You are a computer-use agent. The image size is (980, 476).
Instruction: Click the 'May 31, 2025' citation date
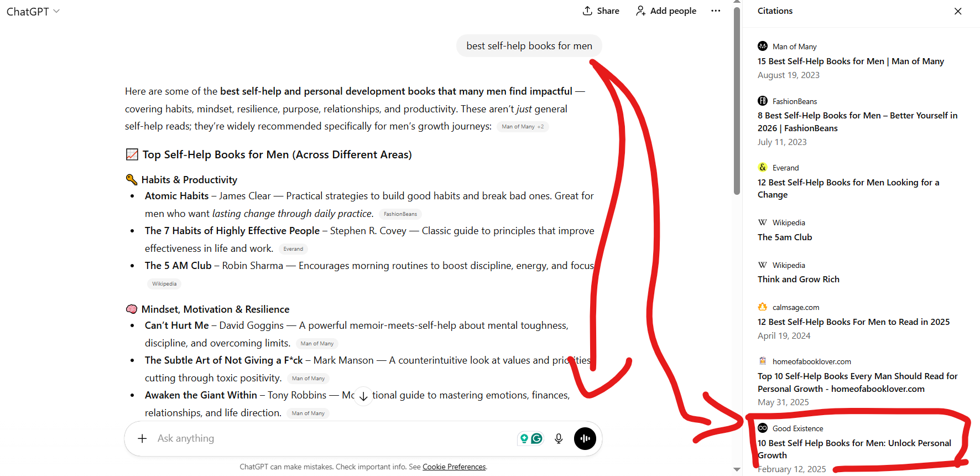point(783,402)
